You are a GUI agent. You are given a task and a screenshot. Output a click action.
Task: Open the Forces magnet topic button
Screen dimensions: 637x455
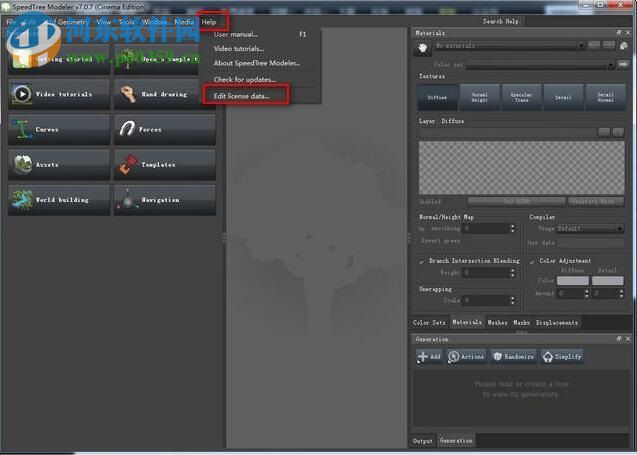tap(165, 130)
